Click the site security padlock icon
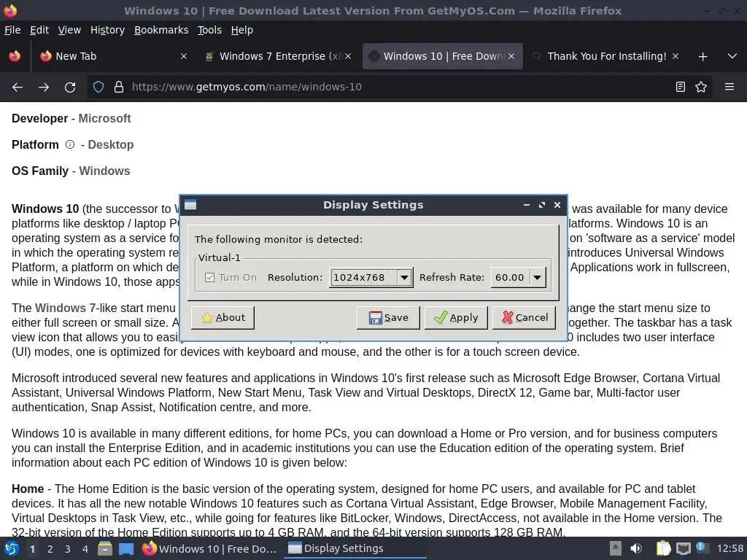This screenshot has width=747, height=560. [119, 87]
